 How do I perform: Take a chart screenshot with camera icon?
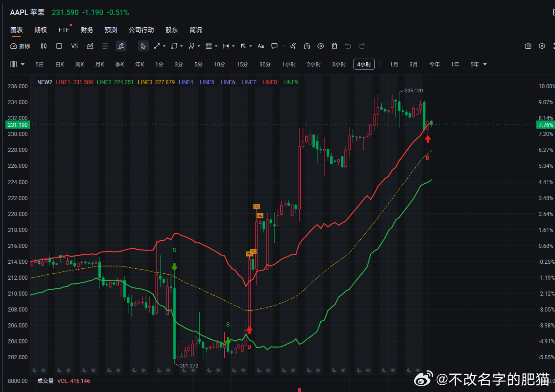pyautogui.click(x=528, y=46)
